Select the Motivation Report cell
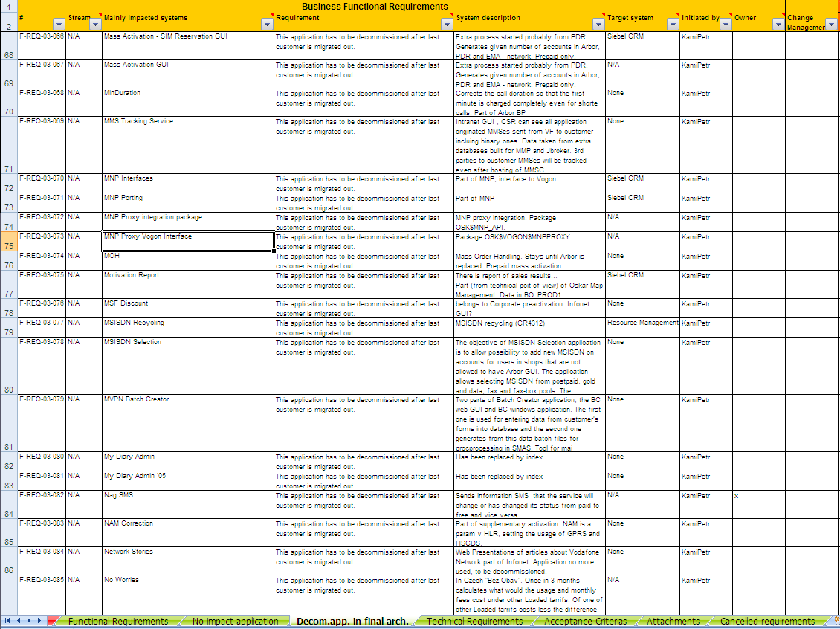This screenshot has width=840, height=629. point(187,285)
